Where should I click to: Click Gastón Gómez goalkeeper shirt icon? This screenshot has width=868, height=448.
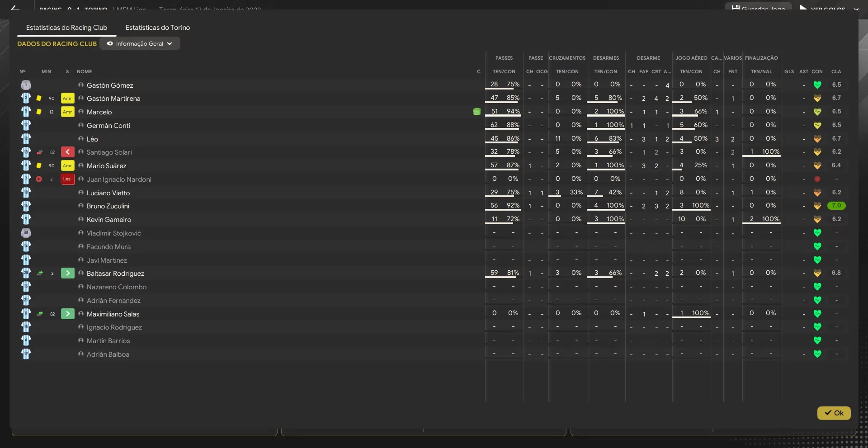point(26,85)
